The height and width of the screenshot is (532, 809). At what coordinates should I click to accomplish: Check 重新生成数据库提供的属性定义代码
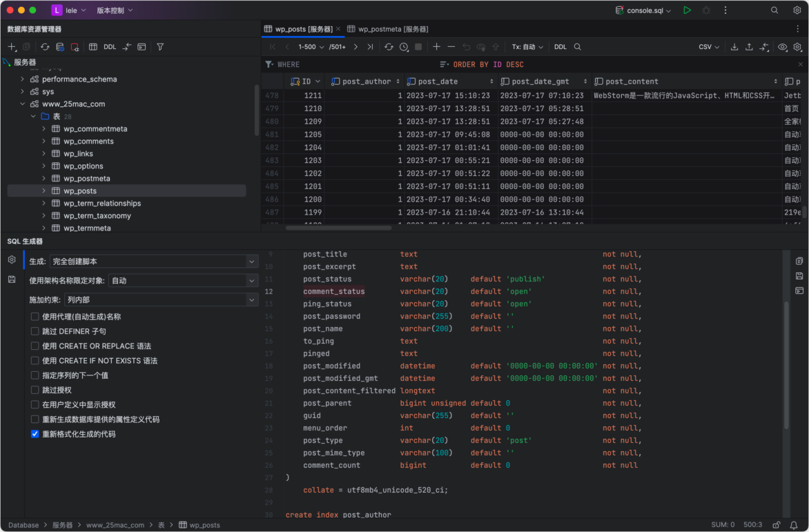click(x=35, y=419)
